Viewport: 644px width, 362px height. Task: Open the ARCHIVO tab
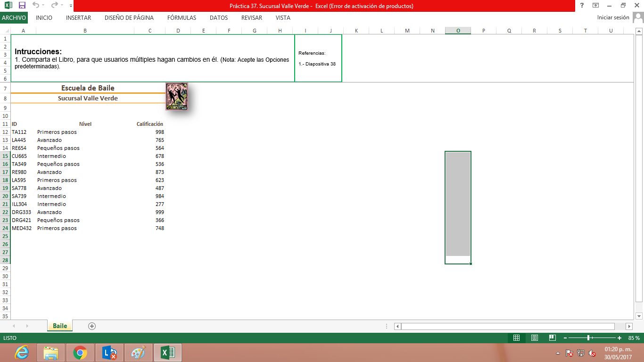coord(14,18)
